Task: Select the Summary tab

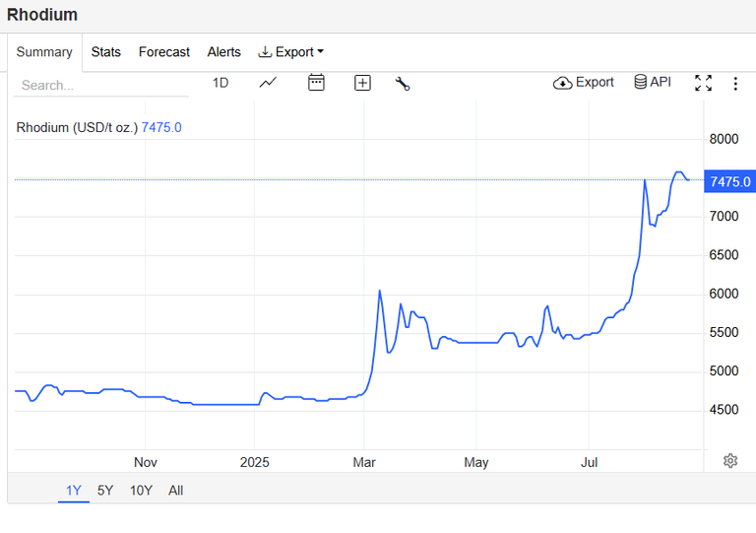Action: tap(44, 51)
